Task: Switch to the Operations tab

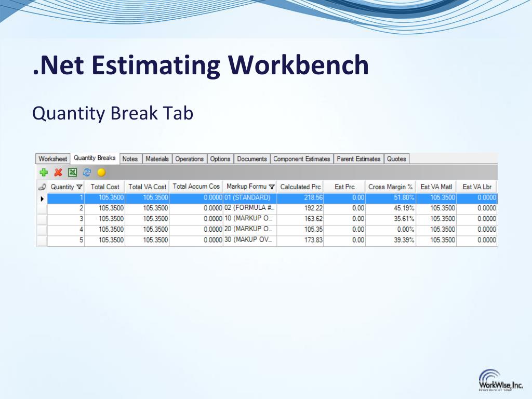Action: [x=189, y=159]
